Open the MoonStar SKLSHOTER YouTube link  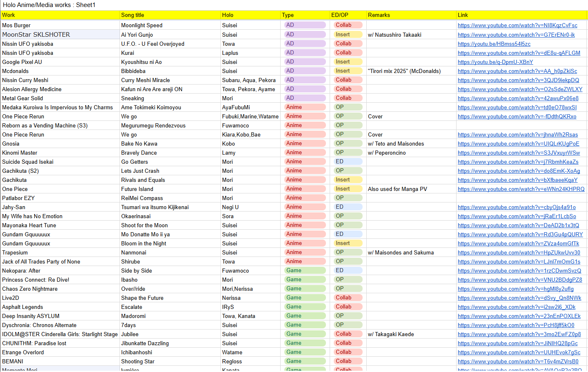(x=516, y=35)
